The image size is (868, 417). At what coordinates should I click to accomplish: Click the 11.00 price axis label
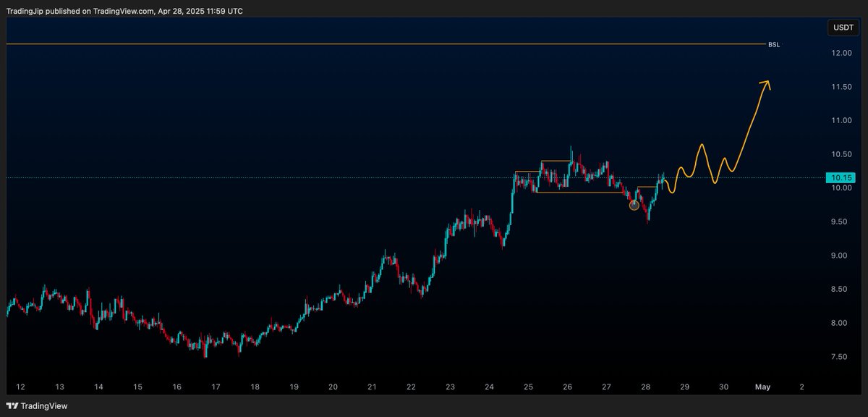(841, 120)
